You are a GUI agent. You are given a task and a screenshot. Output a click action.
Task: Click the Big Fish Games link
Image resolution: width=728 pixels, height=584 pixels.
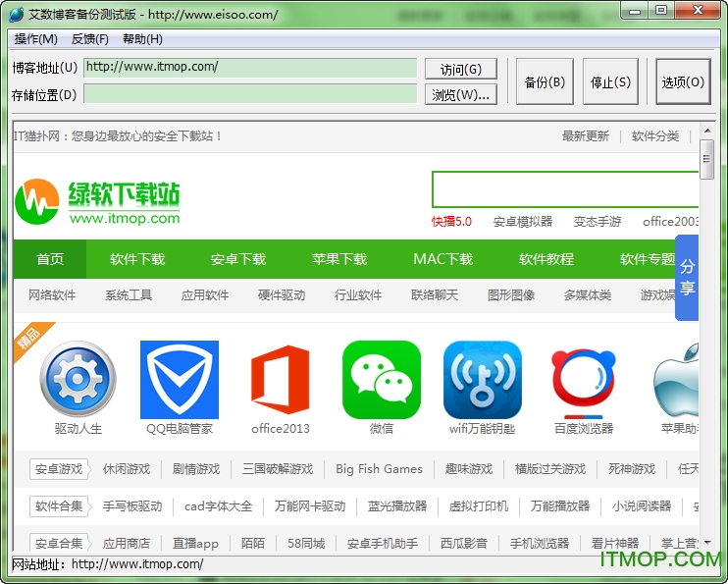379,469
